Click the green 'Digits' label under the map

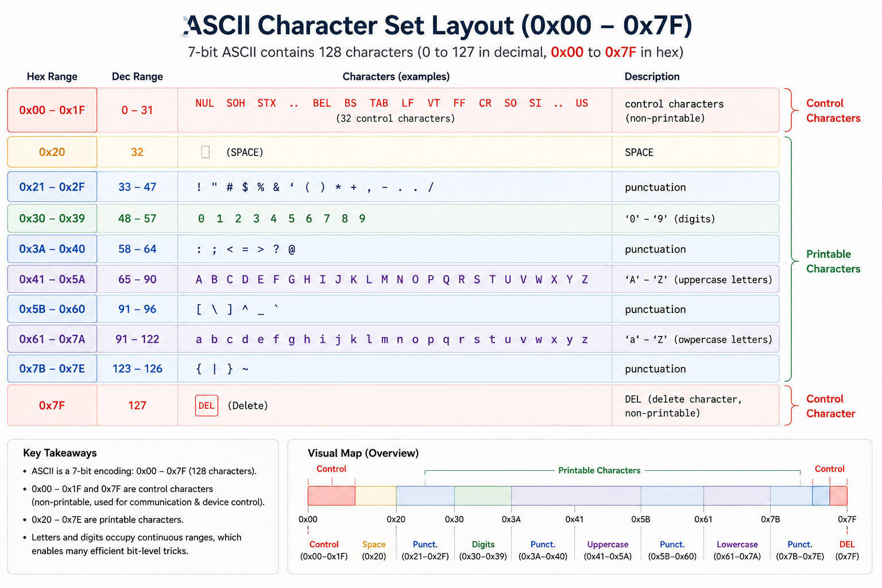pyautogui.click(x=483, y=544)
